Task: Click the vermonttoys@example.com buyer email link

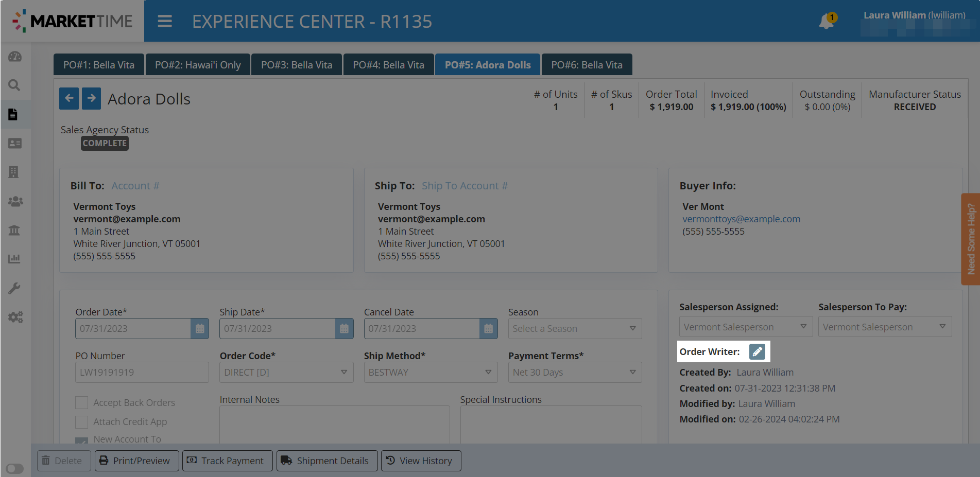Action: click(741, 219)
